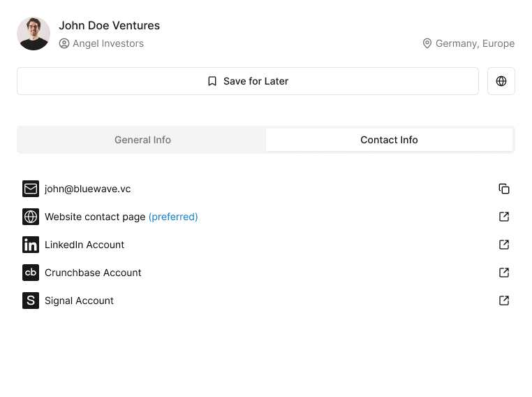Click the Signal logo icon
Viewport: 532px width, 397px height.
[x=31, y=301]
